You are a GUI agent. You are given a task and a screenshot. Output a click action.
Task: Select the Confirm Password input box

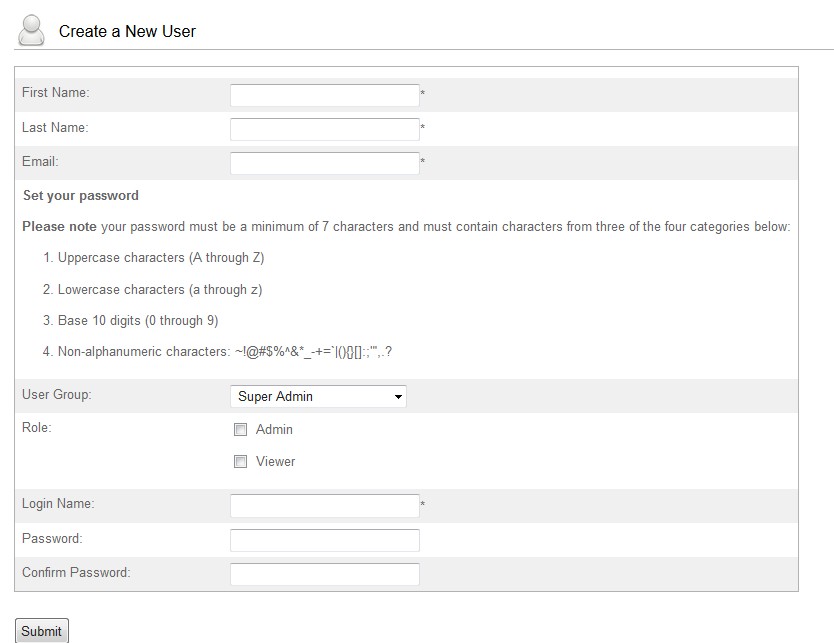pos(324,574)
